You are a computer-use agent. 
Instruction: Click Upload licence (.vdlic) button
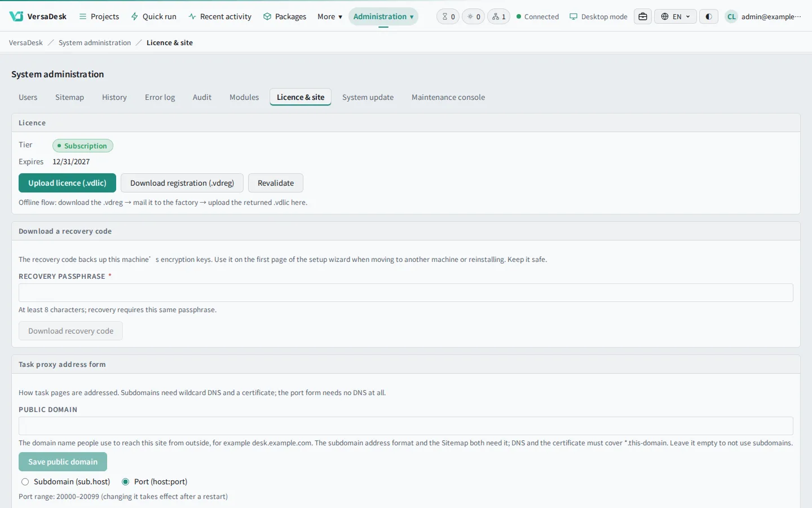pyautogui.click(x=67, y=183)
